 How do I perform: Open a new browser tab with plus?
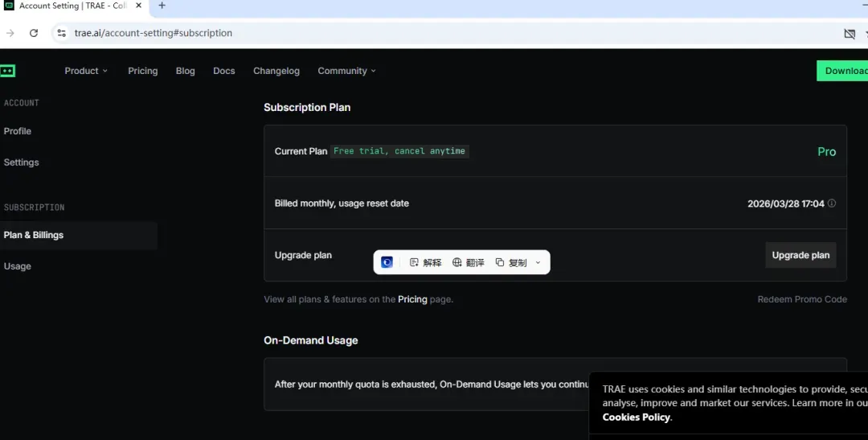(x=162, y=6)
